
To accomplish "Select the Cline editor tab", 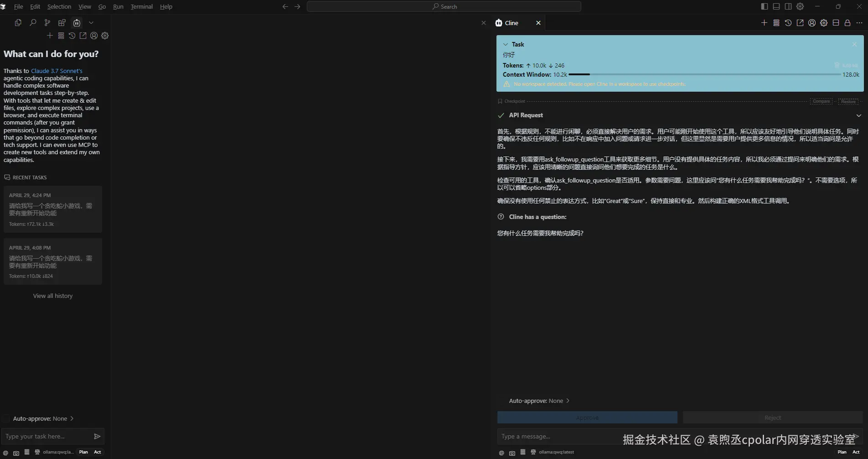I will click(x=511, y=22).
